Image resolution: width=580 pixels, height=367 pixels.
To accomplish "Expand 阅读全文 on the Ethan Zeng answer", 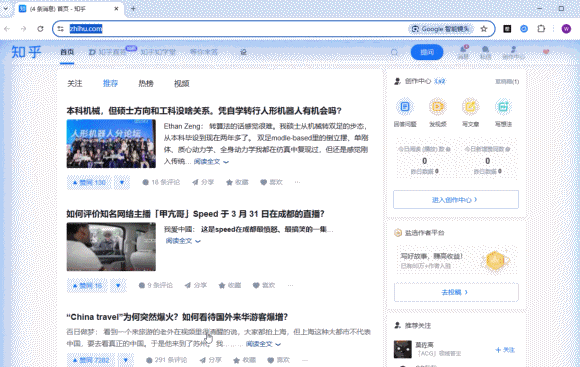I will [x=211, y=162].
